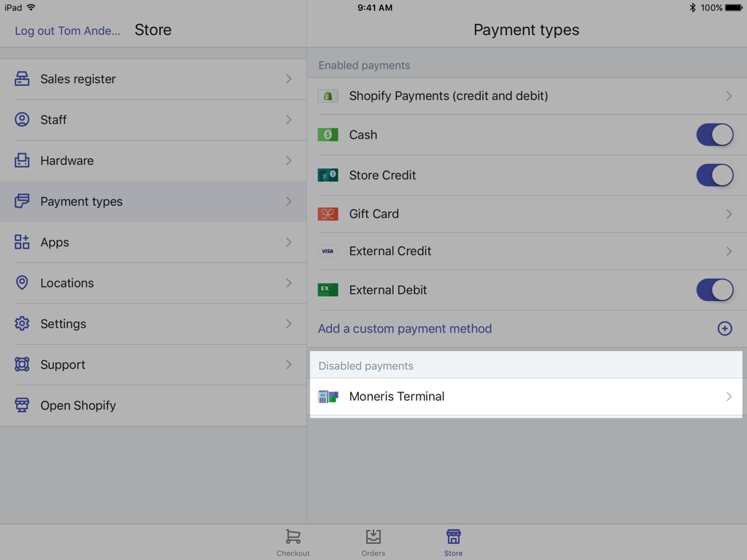The height and width of the screenshot is (560, 747).
Task: Log out Tom Anderson
Action: [66, 30]
